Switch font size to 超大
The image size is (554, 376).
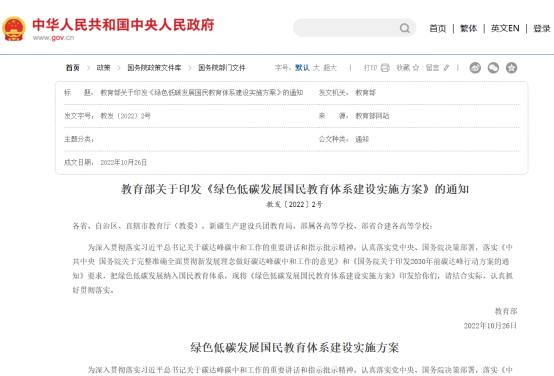(x=330, y=67)
